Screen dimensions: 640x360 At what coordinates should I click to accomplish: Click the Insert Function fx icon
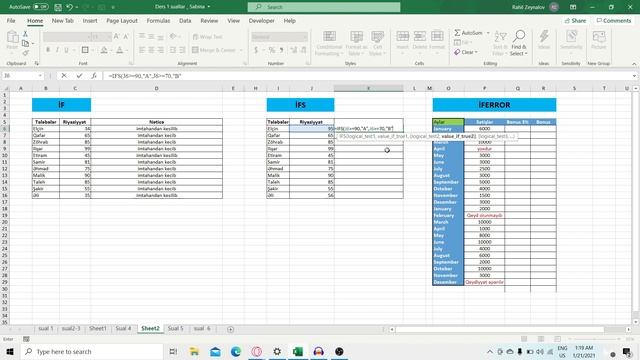pyautogui.click(x=94, y=76)
